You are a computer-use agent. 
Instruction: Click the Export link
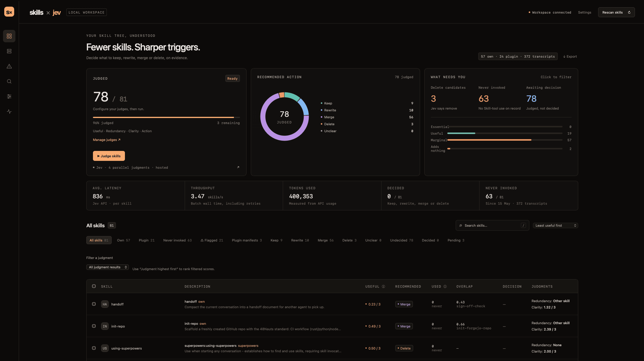(x=570, y=56)
